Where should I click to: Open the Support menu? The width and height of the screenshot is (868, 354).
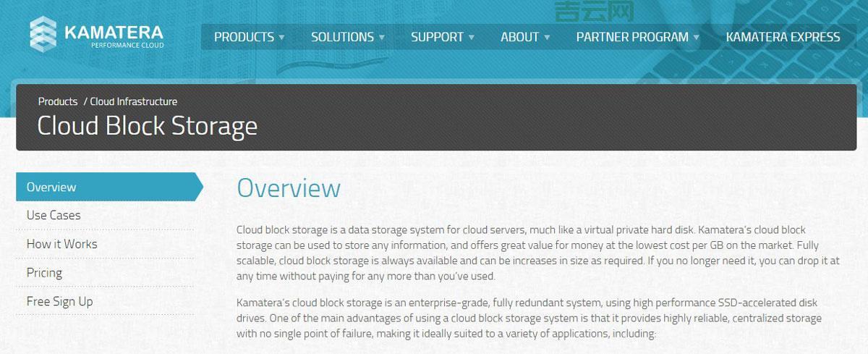click(x=437, y=37)
